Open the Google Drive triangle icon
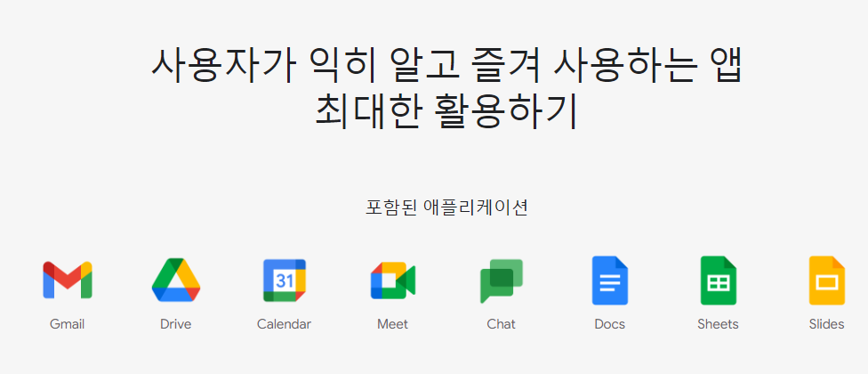Screen dimensions: 868x374 (176, 280)
